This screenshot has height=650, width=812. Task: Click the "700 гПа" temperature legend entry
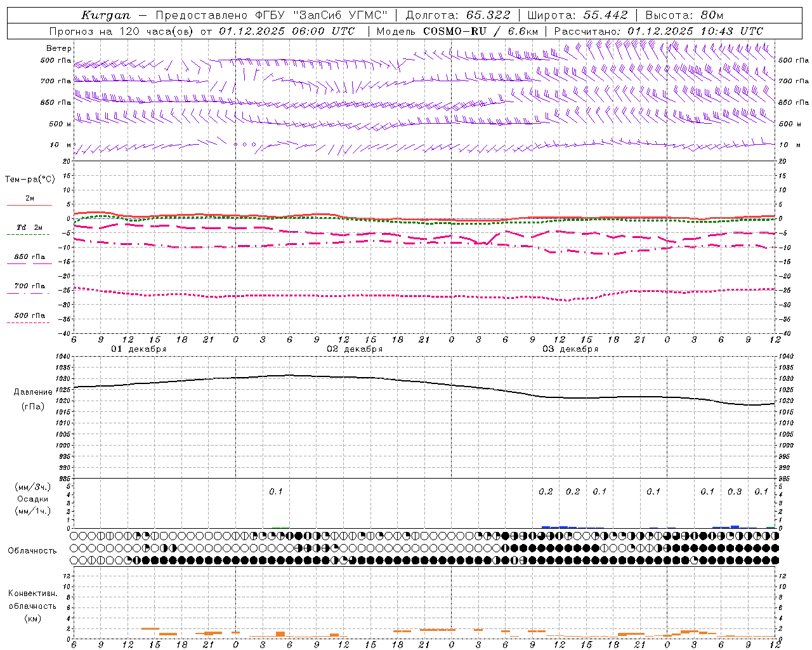click(30, 286)
